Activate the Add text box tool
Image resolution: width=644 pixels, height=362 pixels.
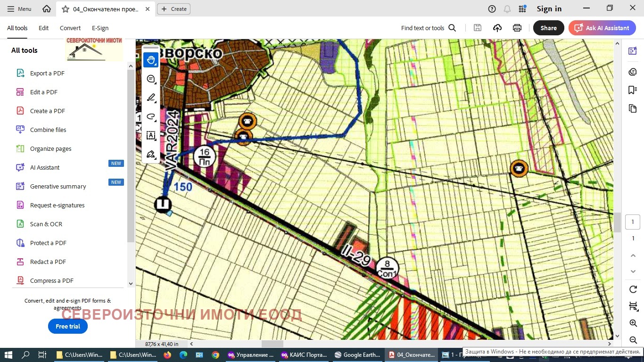coord(151,136)
